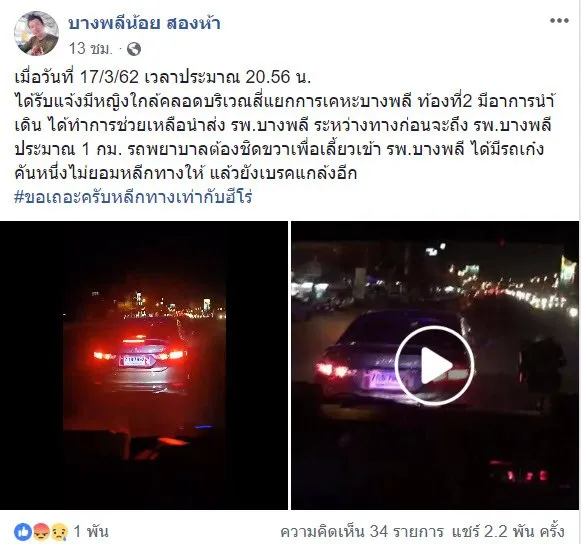The width and height of the screenshot is (581, 544).
Task: Click the 13 ชม. timestamp
Action: pyautogui.click(x=90, y=49)
